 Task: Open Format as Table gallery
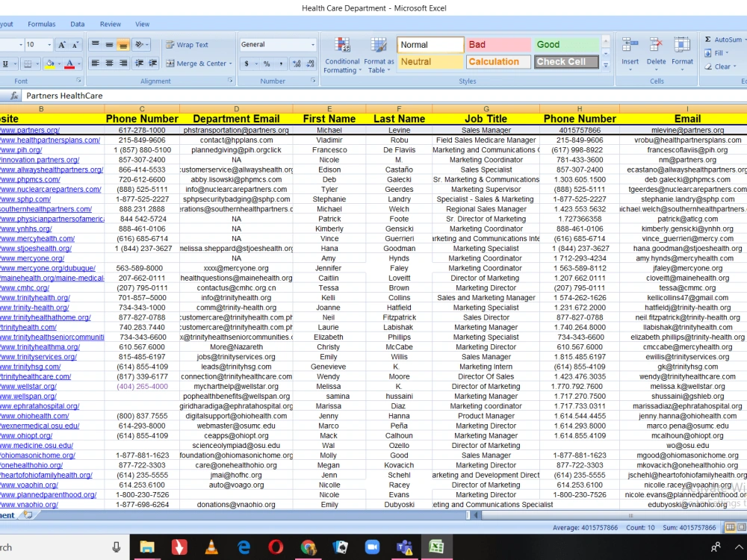tap(379, 55)
